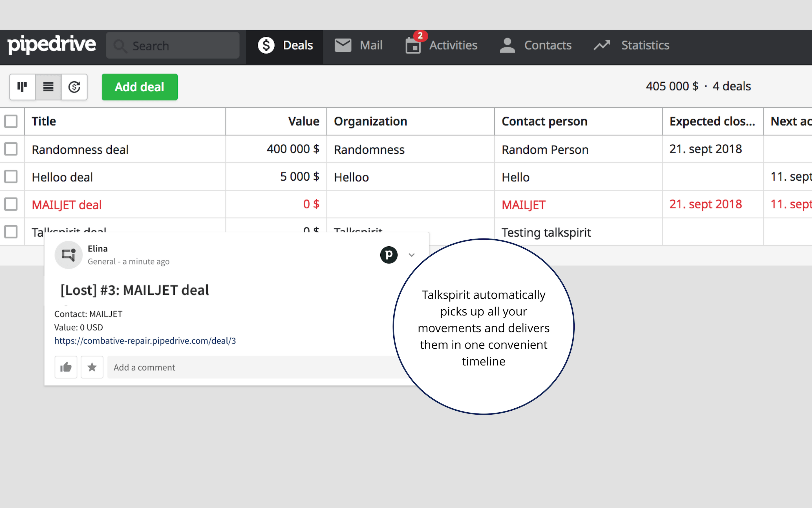Screen dimensions: 812x508
Task: Click the Statistics trend icon
Action: [602, 45]
